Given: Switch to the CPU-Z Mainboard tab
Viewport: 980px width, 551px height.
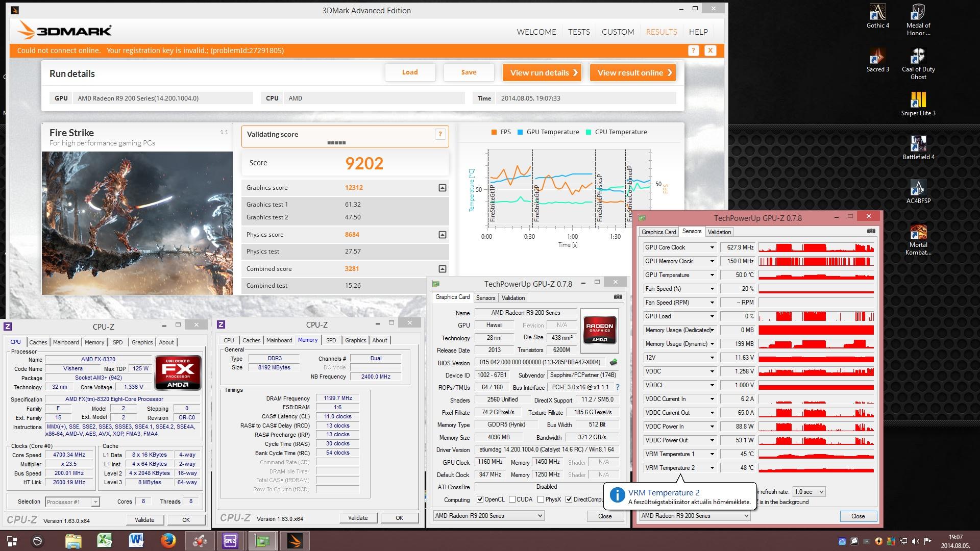Looking at the screenshot, I should click(x=66, y=342).
